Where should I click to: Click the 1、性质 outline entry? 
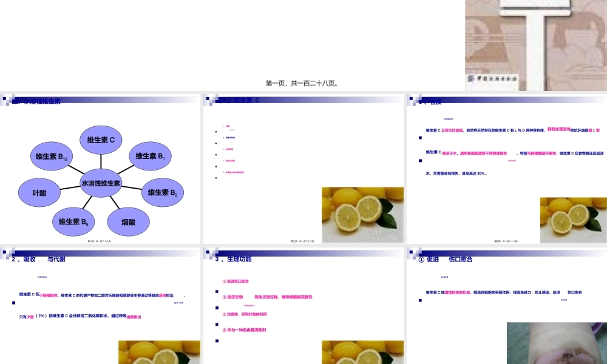point(227,126)
